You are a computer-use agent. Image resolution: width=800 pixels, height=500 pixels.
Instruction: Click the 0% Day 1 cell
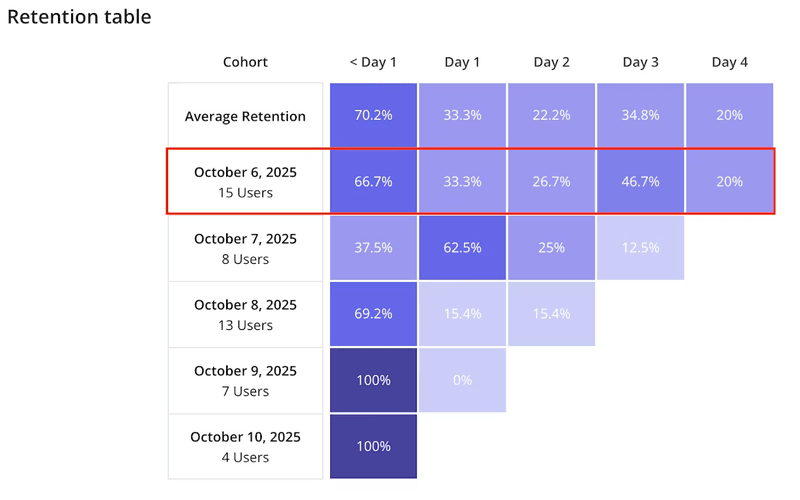pos(462,380)
